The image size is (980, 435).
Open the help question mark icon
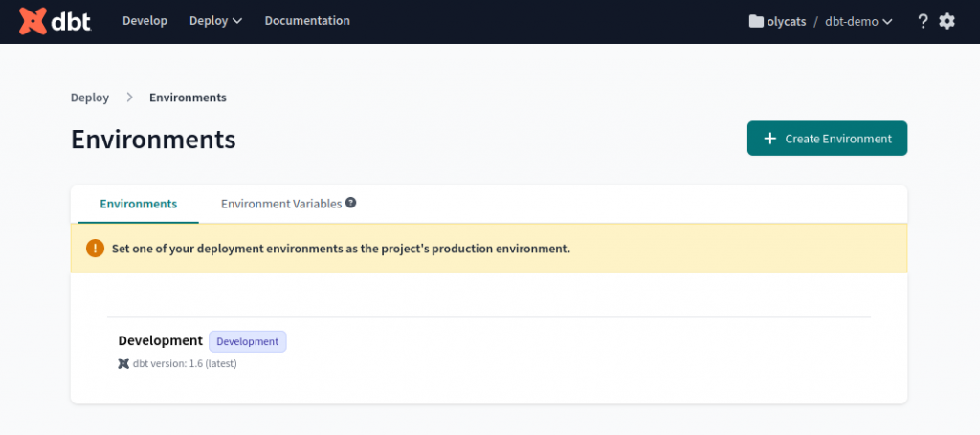tap(923, 21)
